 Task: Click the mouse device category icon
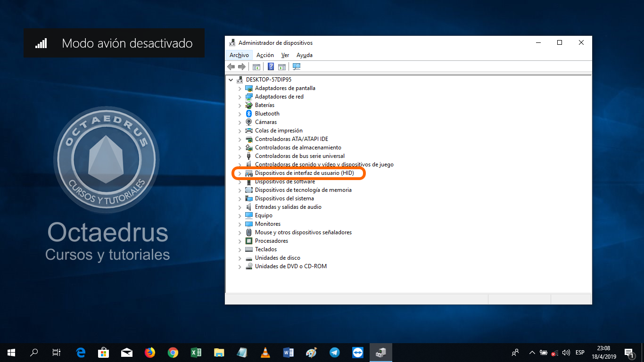tap(249, 232)
